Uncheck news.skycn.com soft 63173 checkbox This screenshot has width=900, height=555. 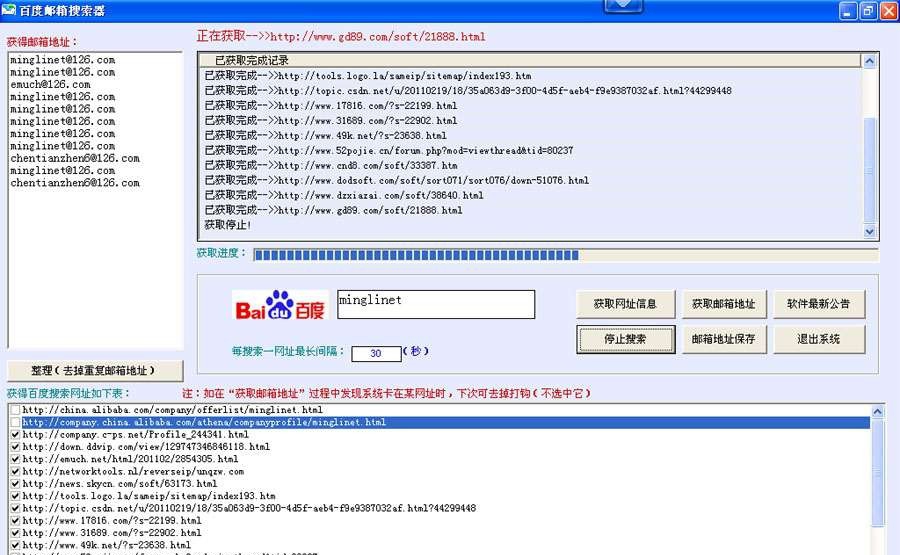[15, 484]
